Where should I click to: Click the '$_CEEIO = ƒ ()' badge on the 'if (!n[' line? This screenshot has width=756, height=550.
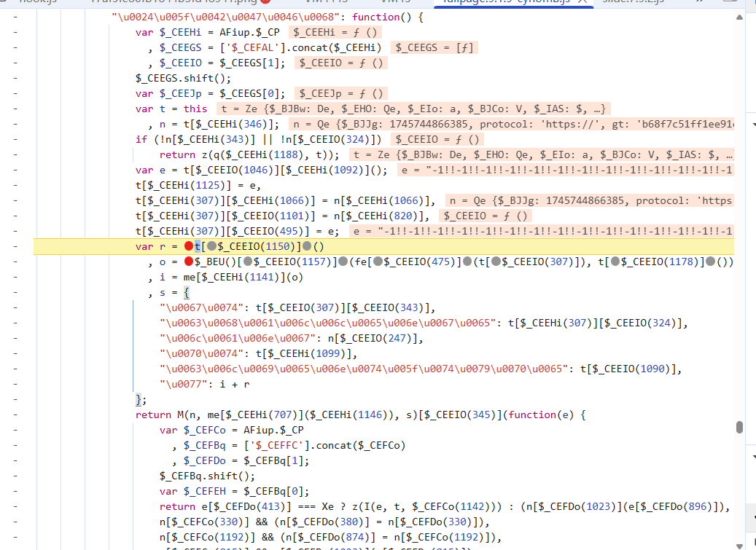coord(437,140)
